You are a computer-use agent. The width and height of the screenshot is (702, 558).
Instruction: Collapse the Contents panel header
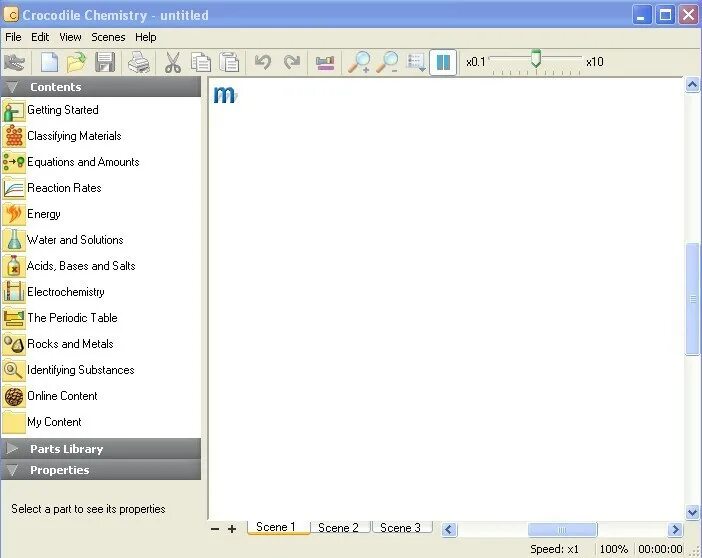coord(101,87)
